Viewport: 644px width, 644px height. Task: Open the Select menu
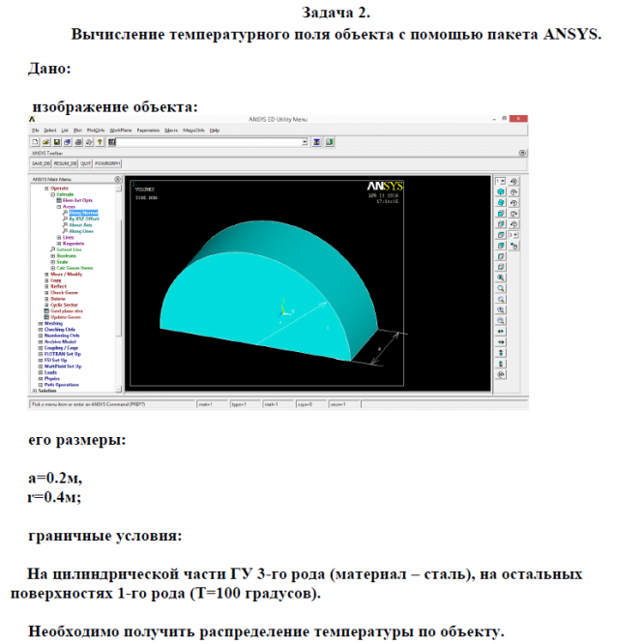click(49, 131)
